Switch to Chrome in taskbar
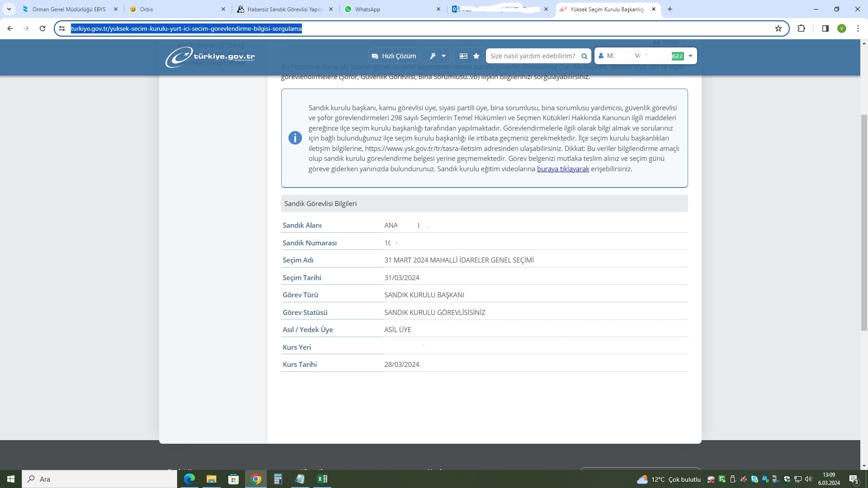The image size is (868, 488). [256, 479]
